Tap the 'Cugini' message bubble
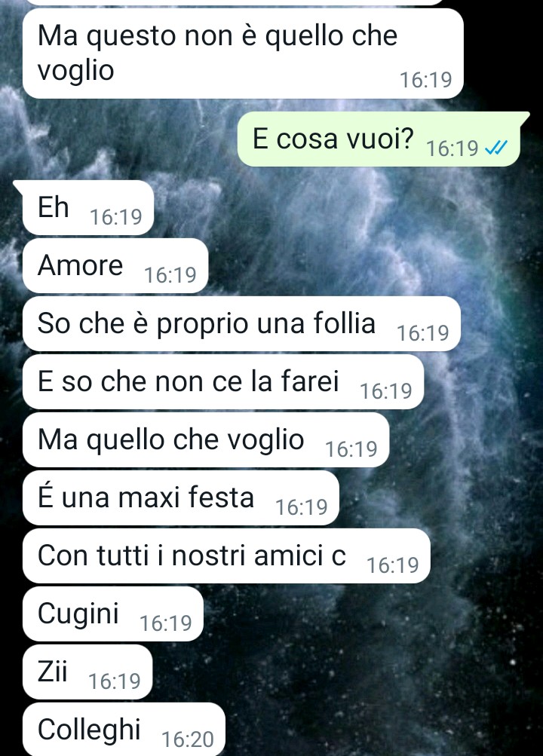Viewport: 543px width, 756px height. click(113, 614)
